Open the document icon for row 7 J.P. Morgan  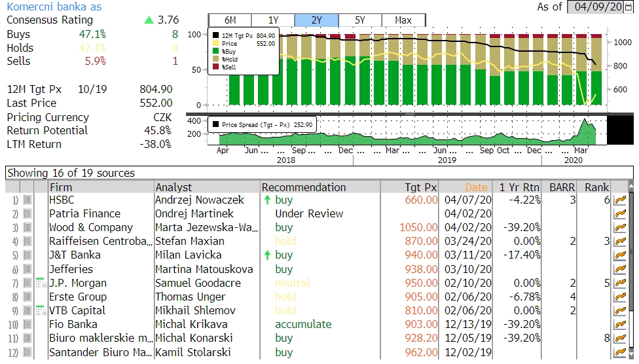[27, 283]
